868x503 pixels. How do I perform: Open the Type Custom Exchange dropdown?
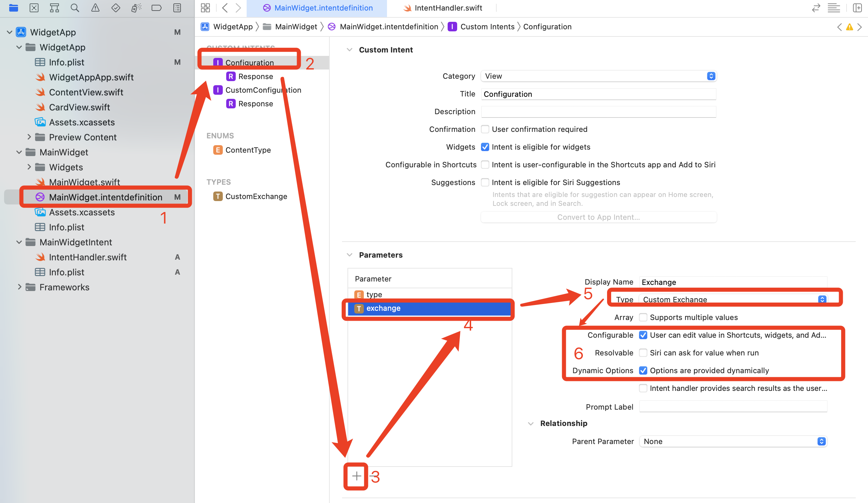pyautogui.click(x=733, y=300)
